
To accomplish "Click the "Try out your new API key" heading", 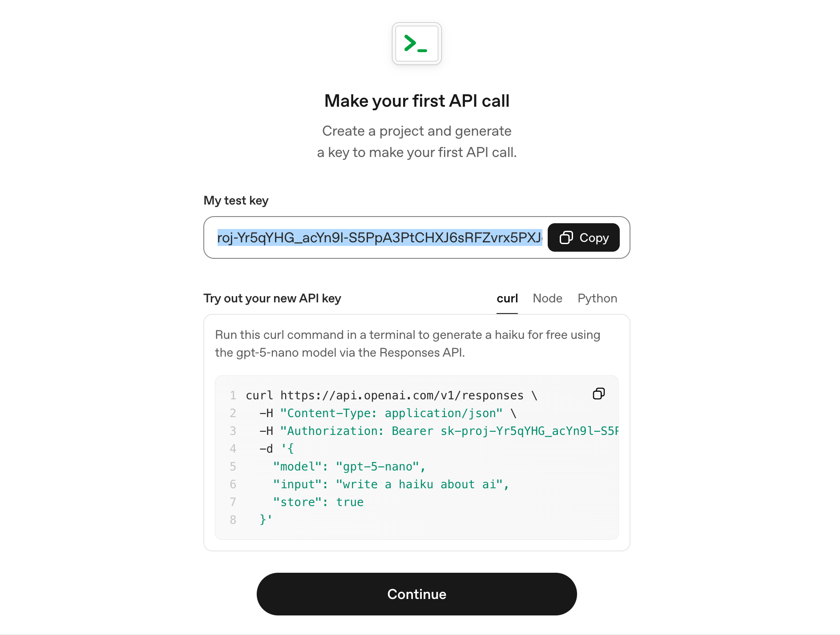I will click(272, 298).
